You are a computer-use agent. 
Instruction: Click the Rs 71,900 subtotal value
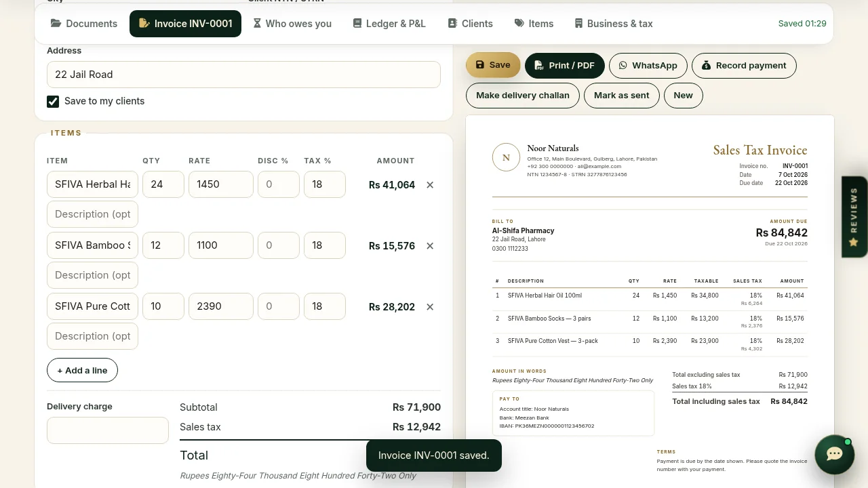pyautogui.click(x=416, y=407)
